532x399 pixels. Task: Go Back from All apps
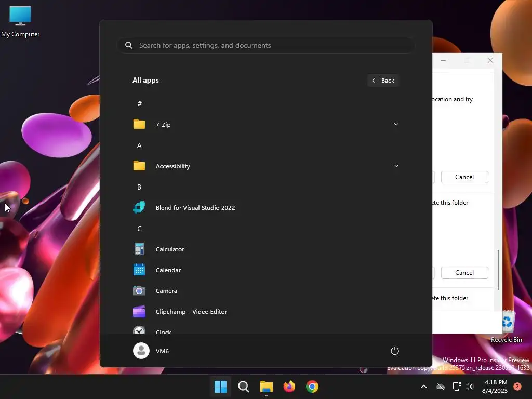(383, 81)
